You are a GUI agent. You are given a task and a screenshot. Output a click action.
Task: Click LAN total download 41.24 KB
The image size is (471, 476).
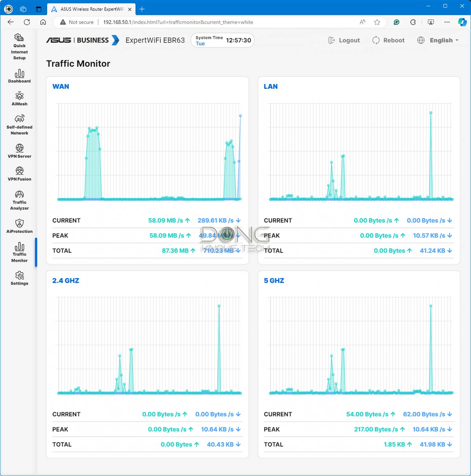coord(436,251)
